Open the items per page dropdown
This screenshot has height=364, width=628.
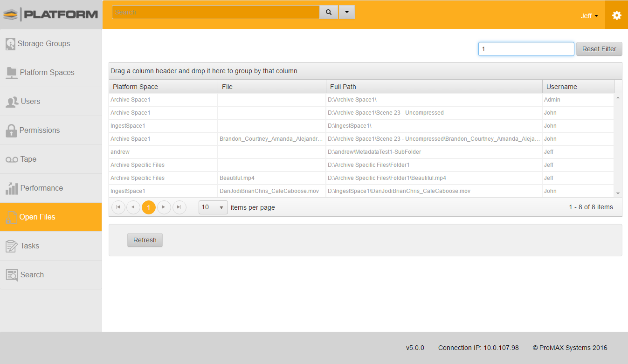click(x=213, y=207)
